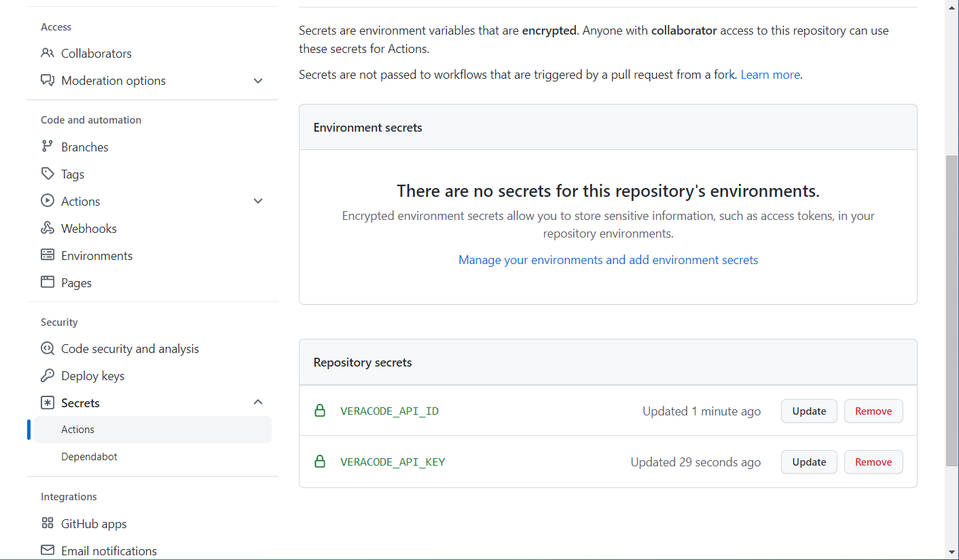Click the Email notifications envelope icon
The image size is (959, 560).
[x=48, y=550]
